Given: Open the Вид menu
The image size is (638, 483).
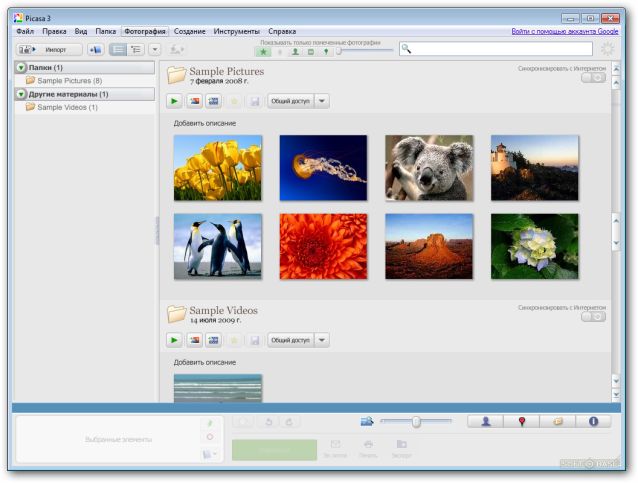Looking at the screenshot, I should click(81, 31).
